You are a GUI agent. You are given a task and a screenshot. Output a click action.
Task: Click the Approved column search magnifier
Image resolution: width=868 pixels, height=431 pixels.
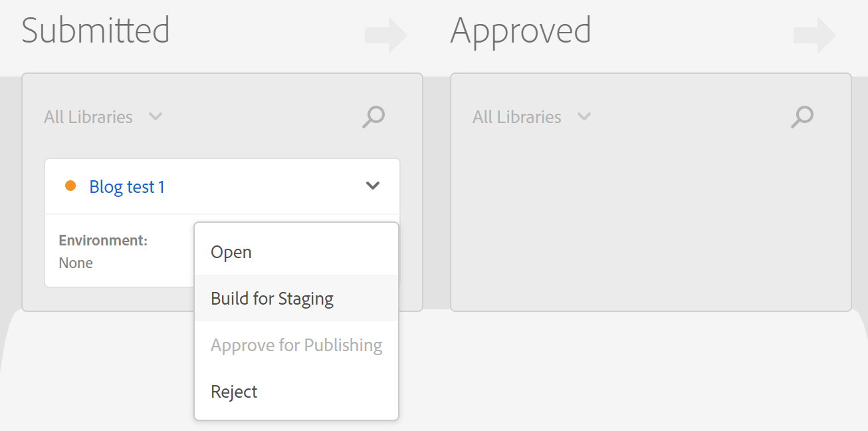(802, 116)
